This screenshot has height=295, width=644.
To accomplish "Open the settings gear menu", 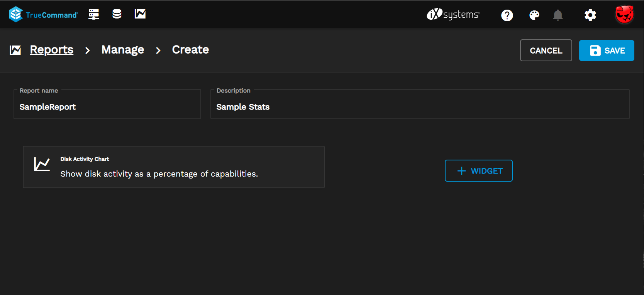I will [590, 15].
